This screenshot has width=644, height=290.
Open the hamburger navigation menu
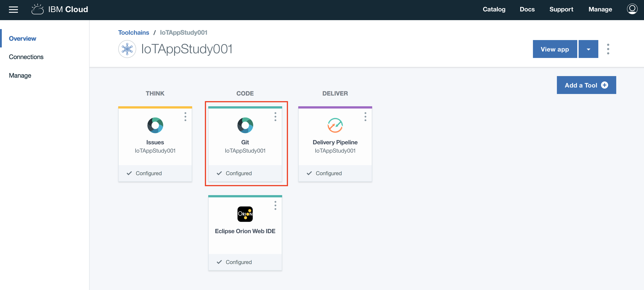tap(13, 9)
